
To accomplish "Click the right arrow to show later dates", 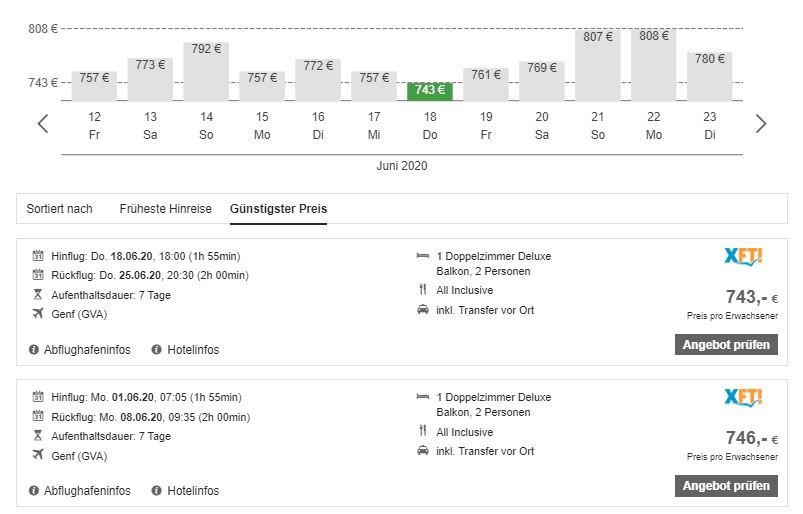I will tap(761, 124).
